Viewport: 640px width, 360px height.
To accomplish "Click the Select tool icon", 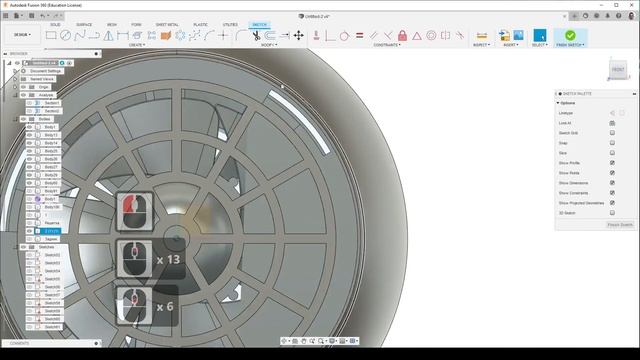I will point(540,35).
